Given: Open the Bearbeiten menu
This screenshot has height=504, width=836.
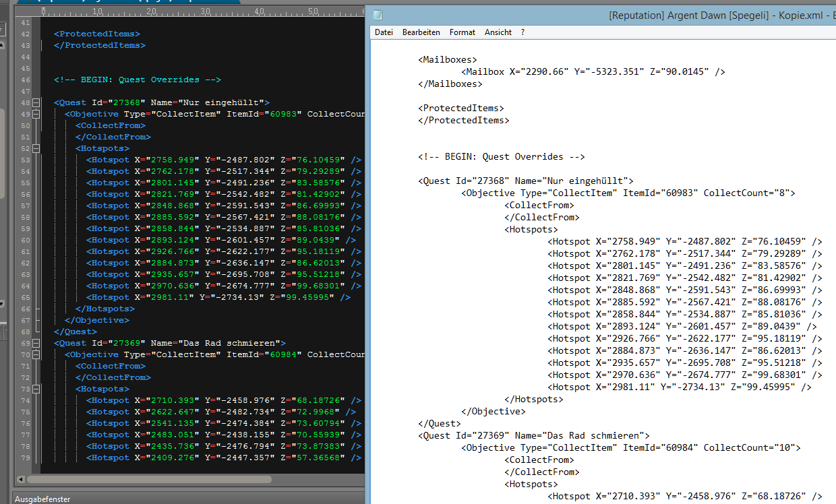Looking at the screenshot, I should (x=421, y=32).
